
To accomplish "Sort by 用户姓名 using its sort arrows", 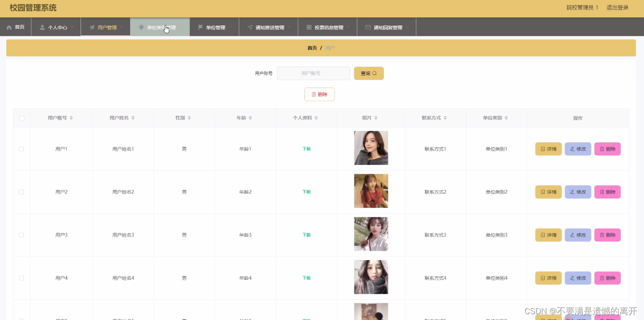I will point(133,118).
